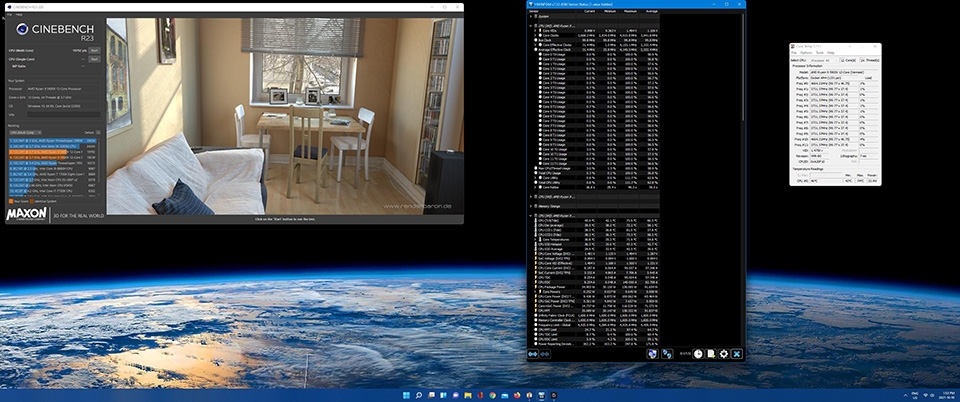
Task: Select orange ranking row 3 Ryzen 9 5900X
Action: tap(53, 152)
